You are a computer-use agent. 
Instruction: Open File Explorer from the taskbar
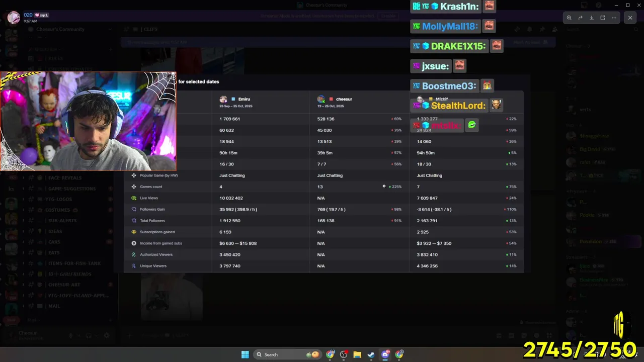[x=357, y=354]
